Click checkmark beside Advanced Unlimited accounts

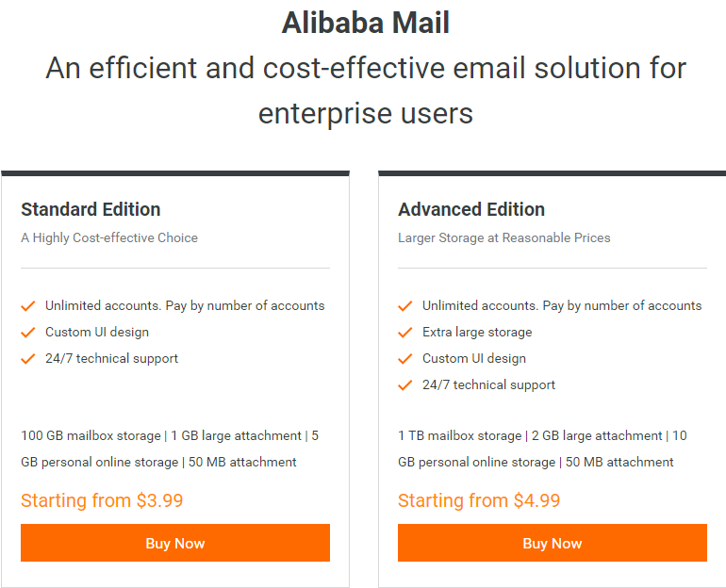pyautogui.click(x=405, y=306)
